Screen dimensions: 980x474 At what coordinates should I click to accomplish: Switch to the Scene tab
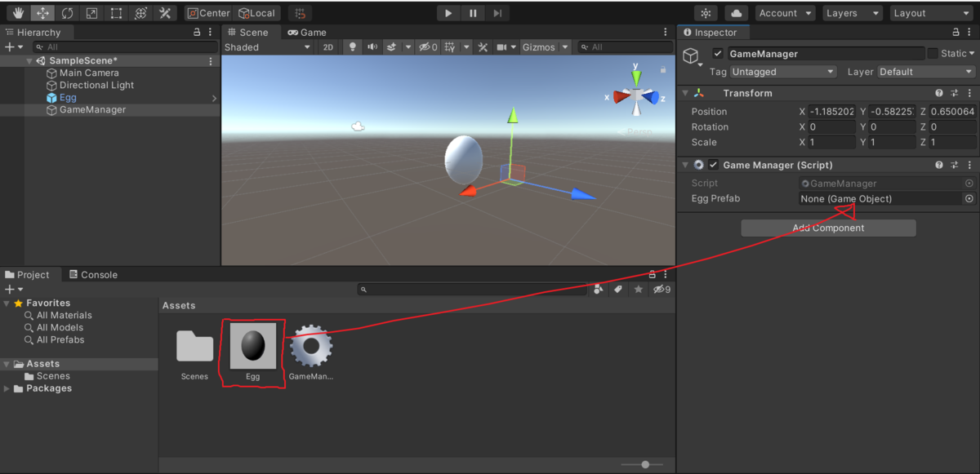[248, 33]
